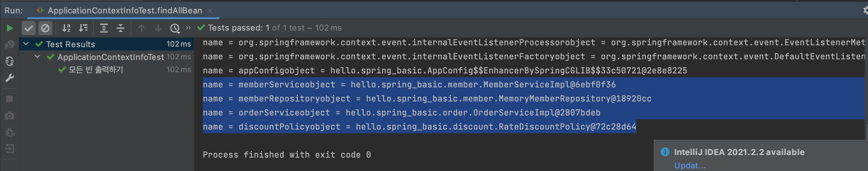Collapse all test results
The width and height of the screenshot is (868, 171).
[x=120, y=28]
